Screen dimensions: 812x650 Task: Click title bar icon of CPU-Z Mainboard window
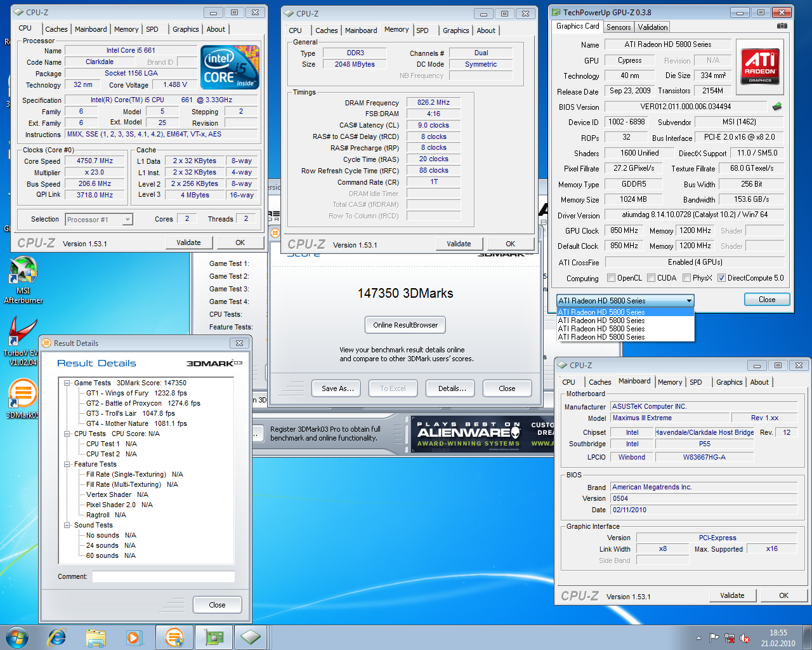tap(562, 365)
